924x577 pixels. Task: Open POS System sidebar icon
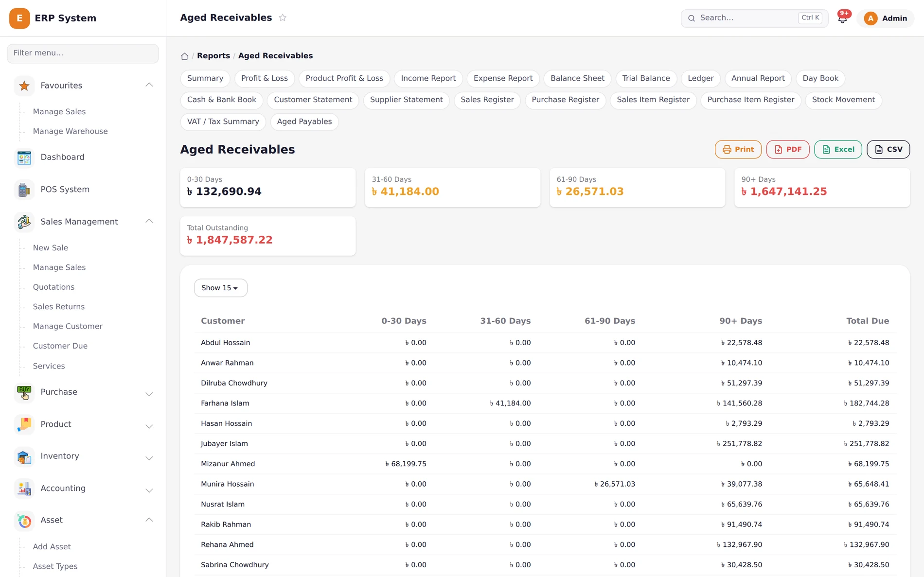click(x=24, y=190)
